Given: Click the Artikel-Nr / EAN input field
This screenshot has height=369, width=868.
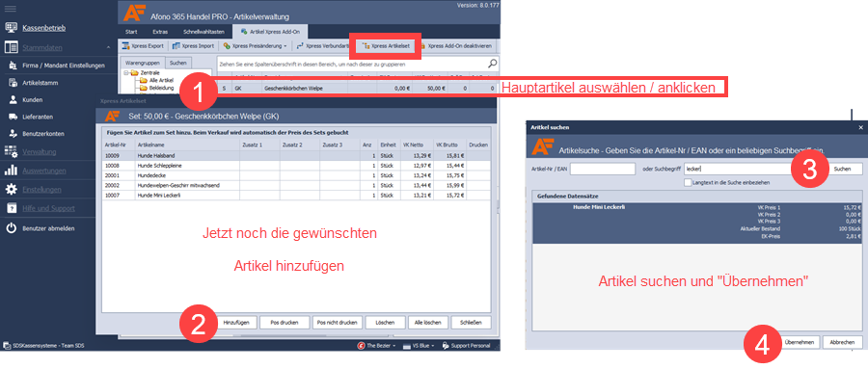Looking at the screenshot, I should tap(602, 169).
